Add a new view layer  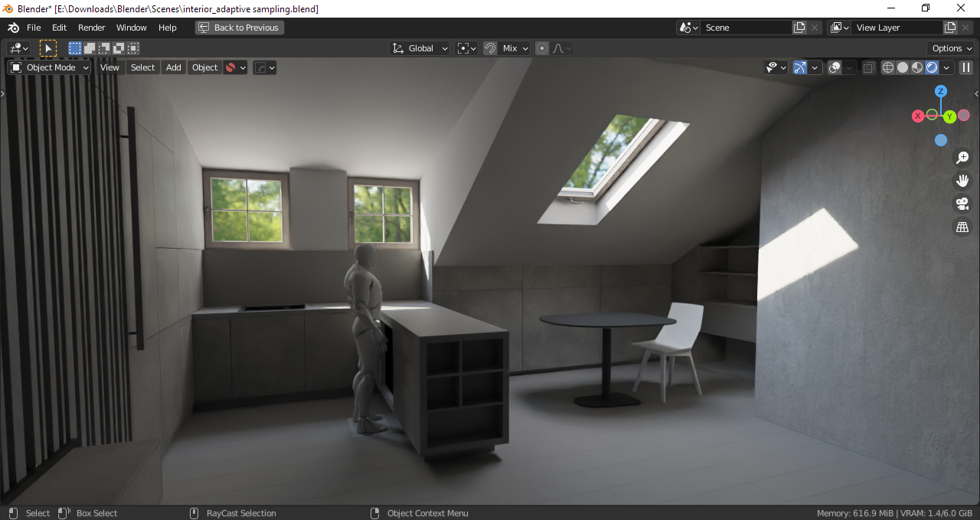[951, 28]
